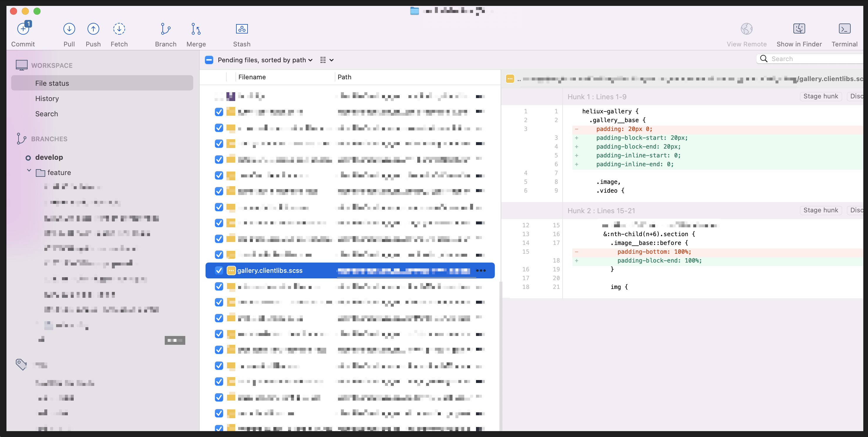This screenshot has height=437, width=868.
Task: Open Terminal from the toolbar
Action: click(844, 29)
